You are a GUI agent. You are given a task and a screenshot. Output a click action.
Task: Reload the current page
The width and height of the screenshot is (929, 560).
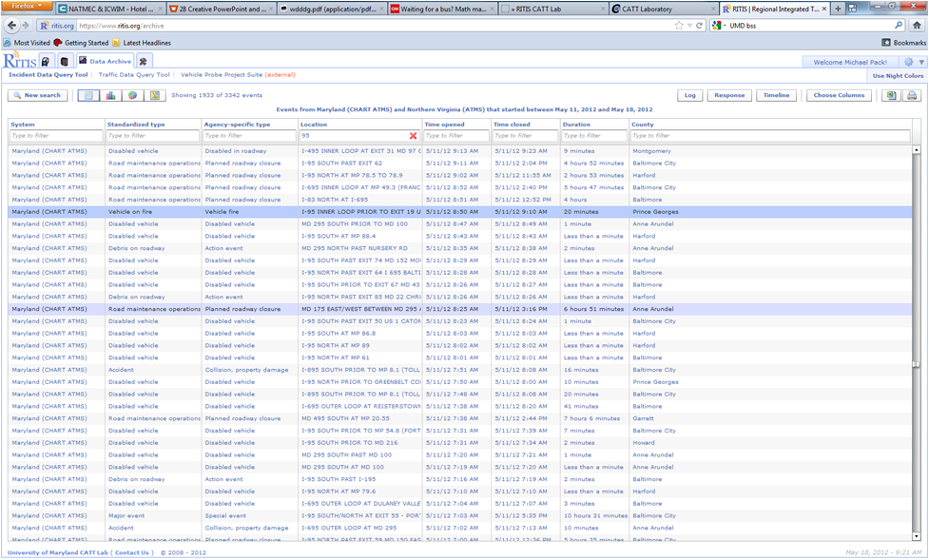699,26
